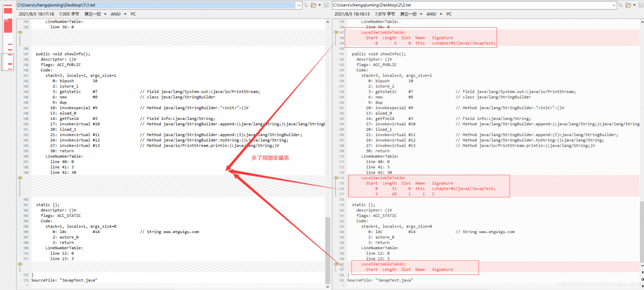Click left pane line 141 'stack=3, locals=2, args_size=1'
This screenshot has width=644, height=290.
pyautogui.click(x=80, y=76)
